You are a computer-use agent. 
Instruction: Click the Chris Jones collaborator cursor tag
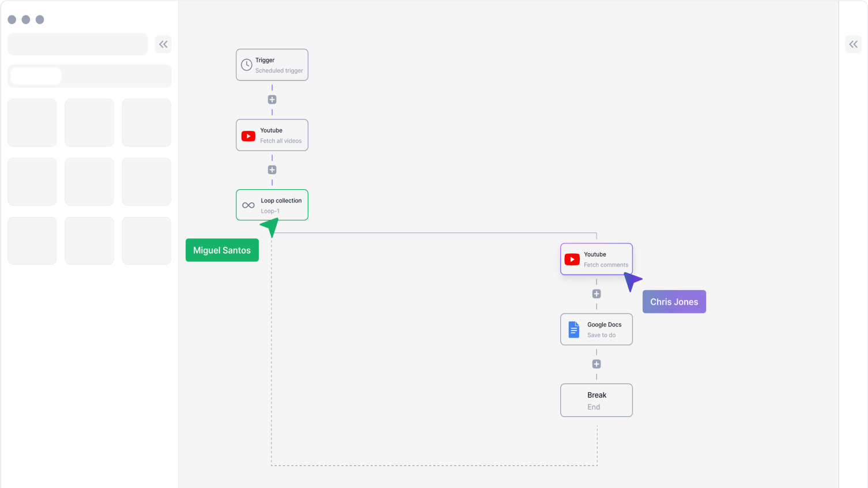[x=674, y=301]
